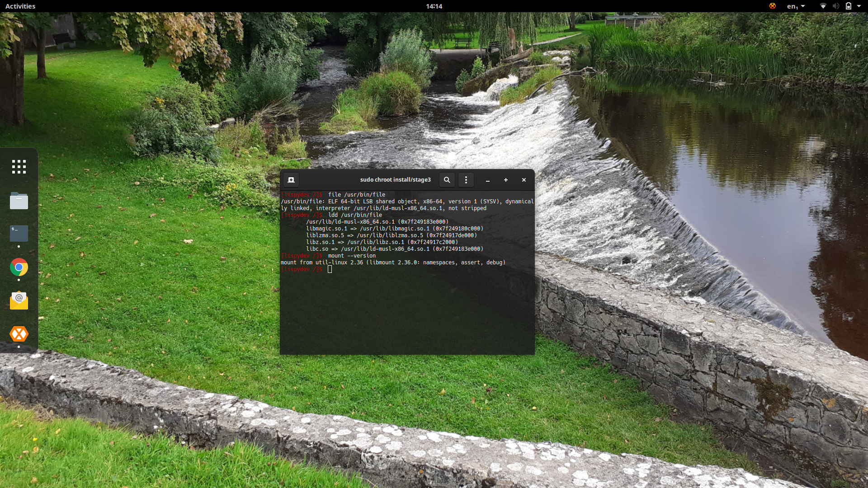Launch the orange hexagon app in the dock
The image size is (868, 488).
click(19, 334)
